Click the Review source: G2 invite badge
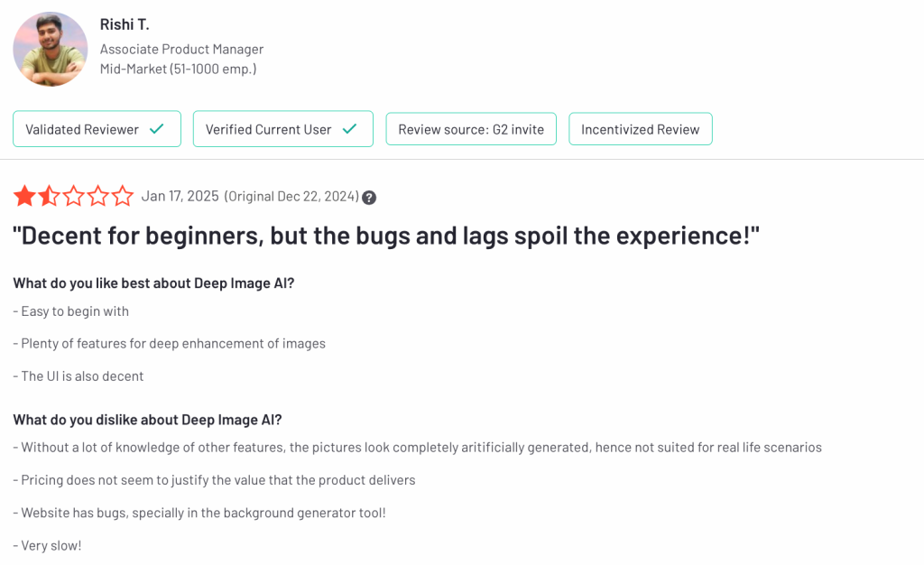 point(471,129)
